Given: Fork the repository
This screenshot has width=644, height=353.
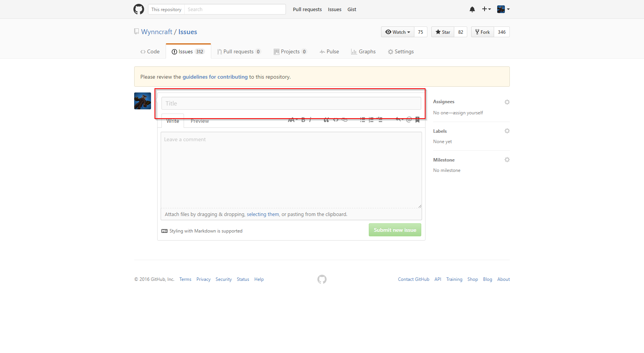Looking at the screenshot, I should (483, 32).
